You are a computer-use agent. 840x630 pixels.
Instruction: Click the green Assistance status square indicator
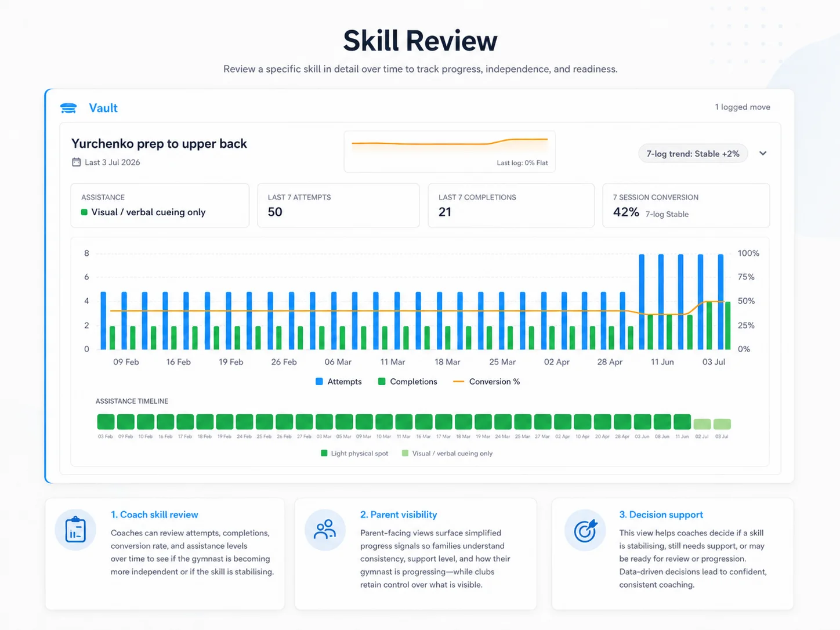pos(84,212)
